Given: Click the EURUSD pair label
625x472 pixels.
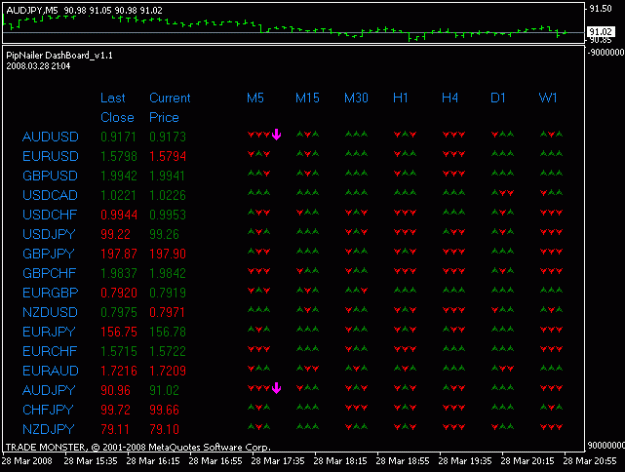Looking at the screenshot, I should tap(50, 156).
